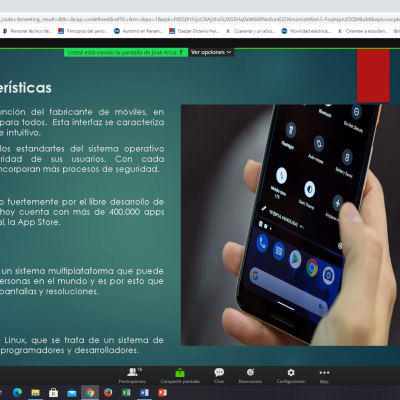Click the '400.000 apps' text in slide

tap(137, 212)
